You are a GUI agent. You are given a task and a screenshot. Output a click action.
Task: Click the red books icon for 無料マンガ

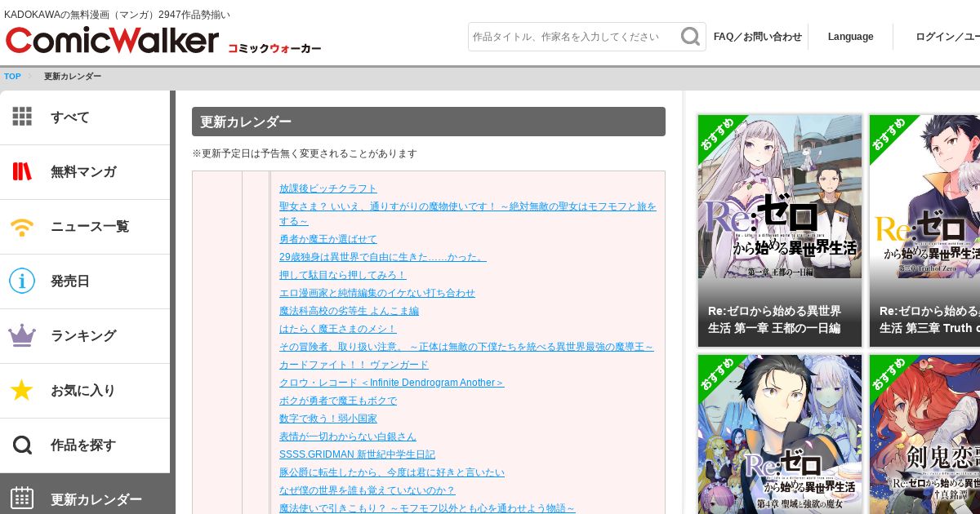[x=22, y=171]
